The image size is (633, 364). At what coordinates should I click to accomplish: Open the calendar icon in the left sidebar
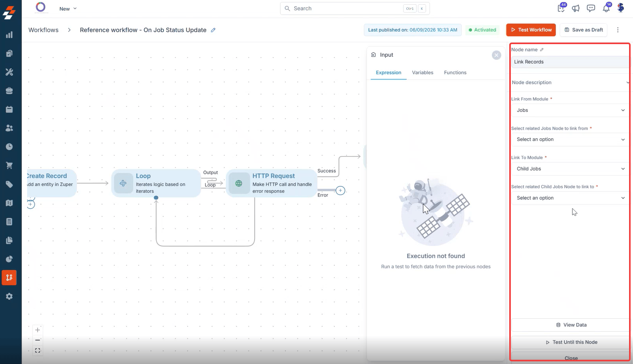[9, 110]
